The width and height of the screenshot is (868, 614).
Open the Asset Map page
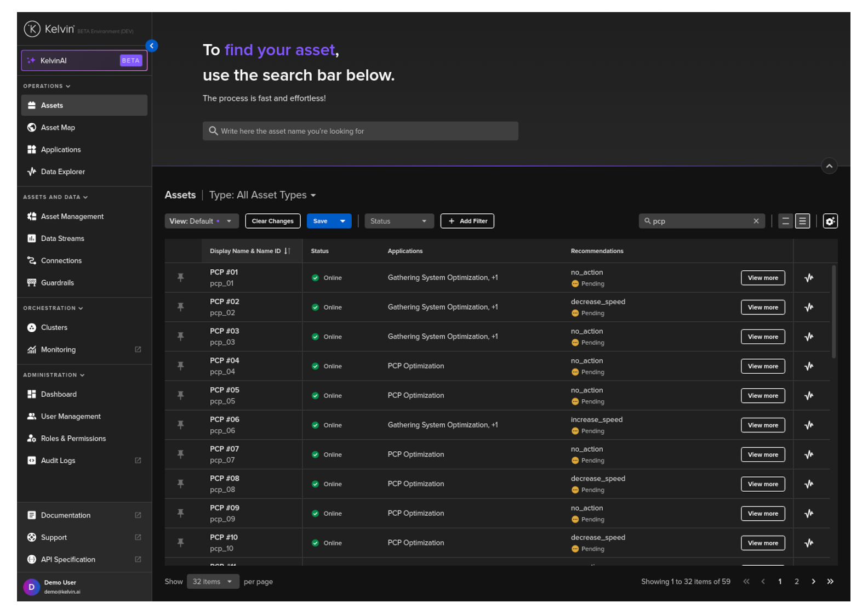(x=58, y=128)
